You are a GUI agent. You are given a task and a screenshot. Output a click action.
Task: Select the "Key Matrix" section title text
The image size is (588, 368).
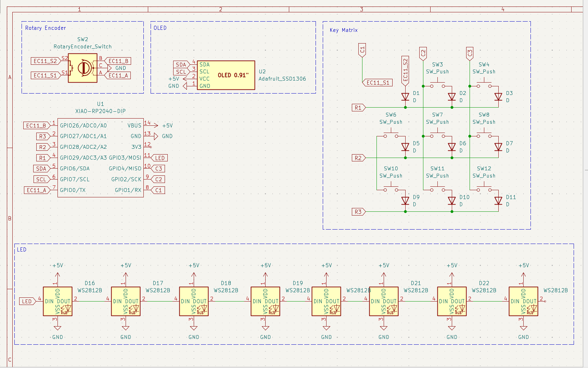[x=344, y=30]
